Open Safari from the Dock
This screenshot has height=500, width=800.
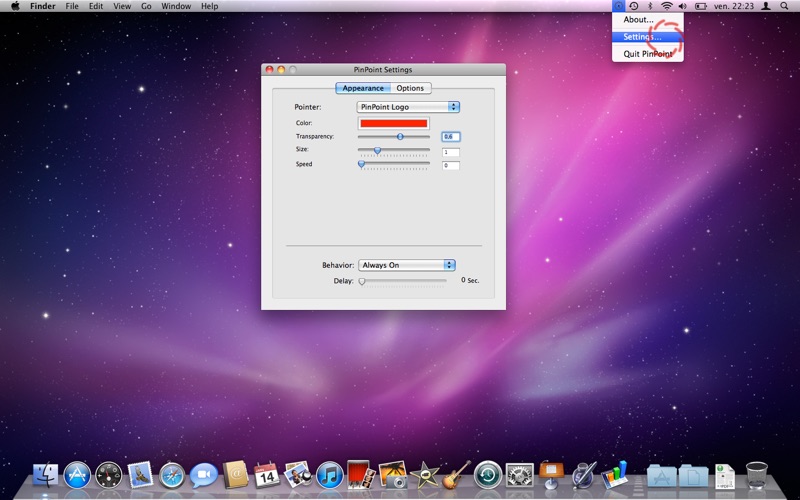tap(172, 475)
